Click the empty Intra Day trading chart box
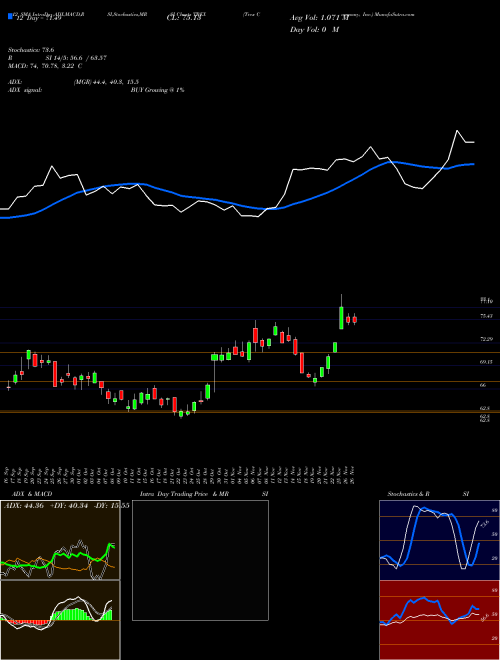The height and width of the screenshot is (660, 500). 200,560
